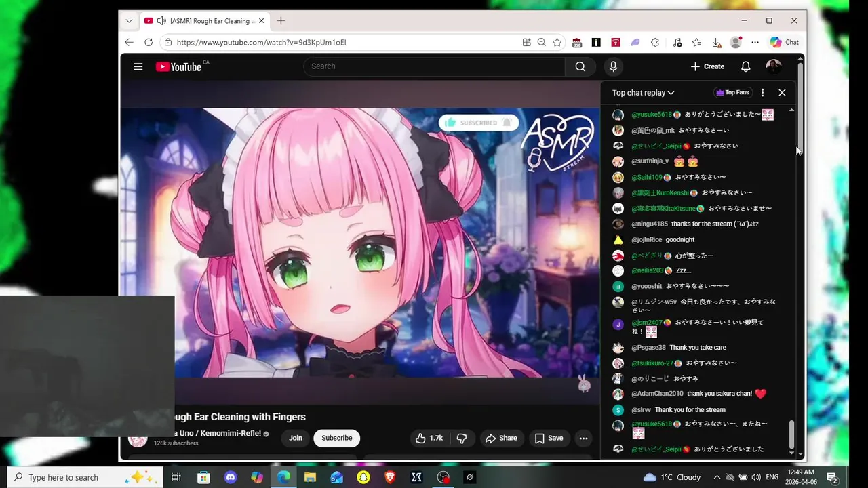Click the Subscribe button
Viewport: 868px width, 488px height.
pyautogui.click(x=336, y=438)
